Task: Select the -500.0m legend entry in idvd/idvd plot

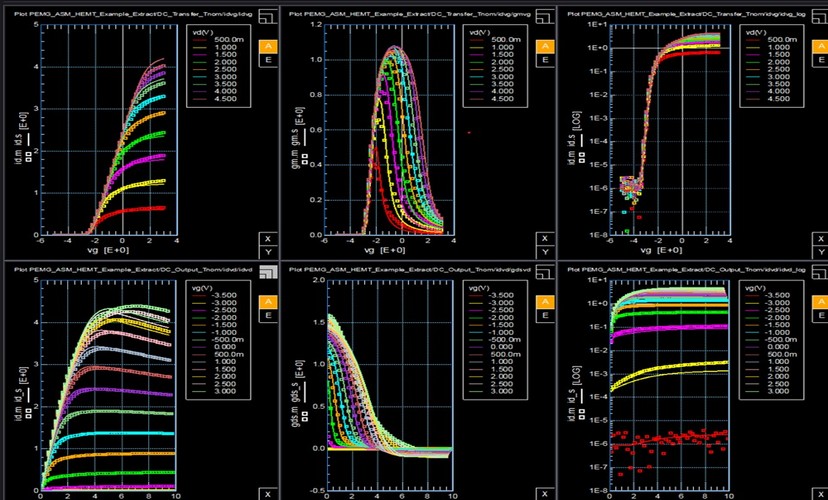Action: [x=217, y=339]
